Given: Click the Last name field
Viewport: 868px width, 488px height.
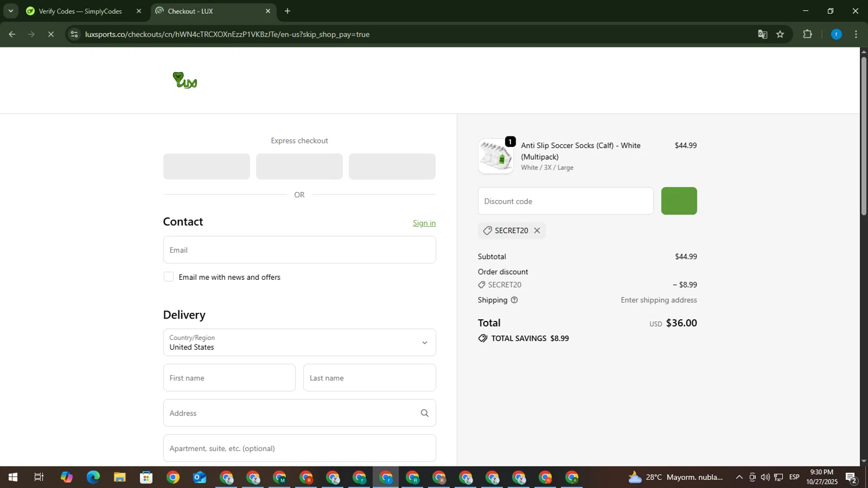Looking at the screenshot, I should point(369,378).
